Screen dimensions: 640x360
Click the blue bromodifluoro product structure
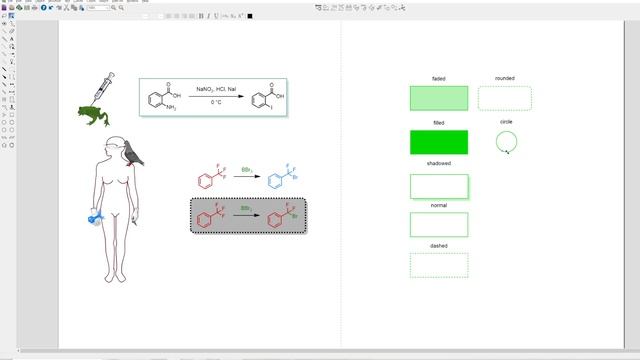point(283,176)
